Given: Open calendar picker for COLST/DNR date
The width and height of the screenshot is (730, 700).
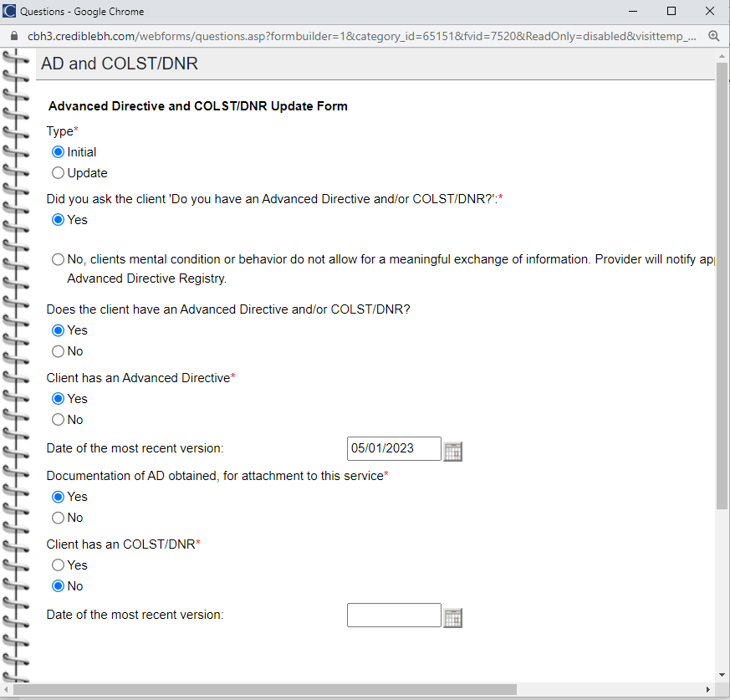Looking at the screenshot, I should tap(452, 617).
